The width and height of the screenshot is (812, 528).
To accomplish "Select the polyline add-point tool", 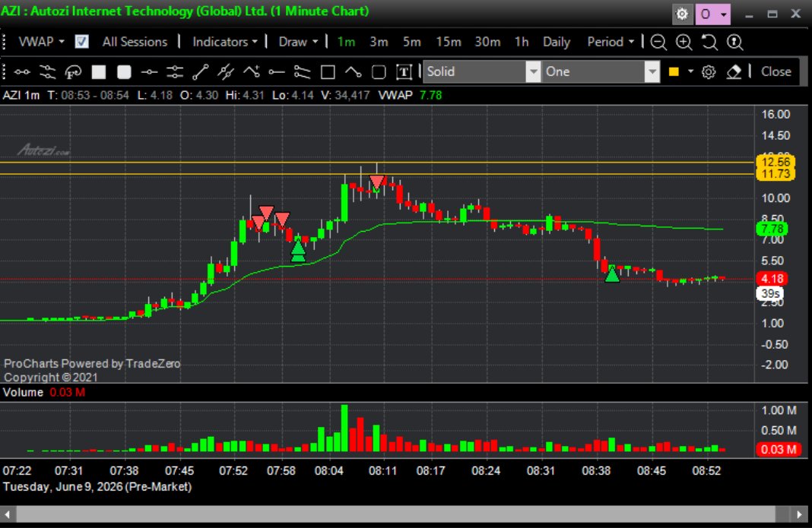I will [x=251, y=72].
